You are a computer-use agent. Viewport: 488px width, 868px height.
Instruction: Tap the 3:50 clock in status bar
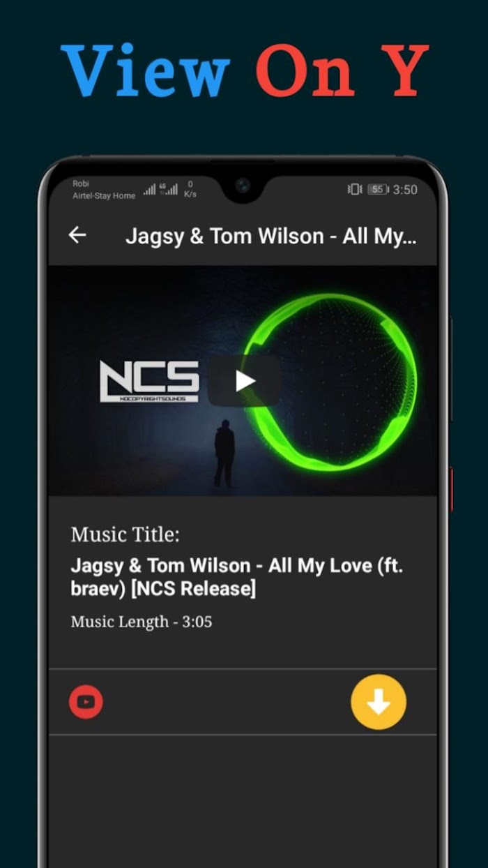coord(405,189)
